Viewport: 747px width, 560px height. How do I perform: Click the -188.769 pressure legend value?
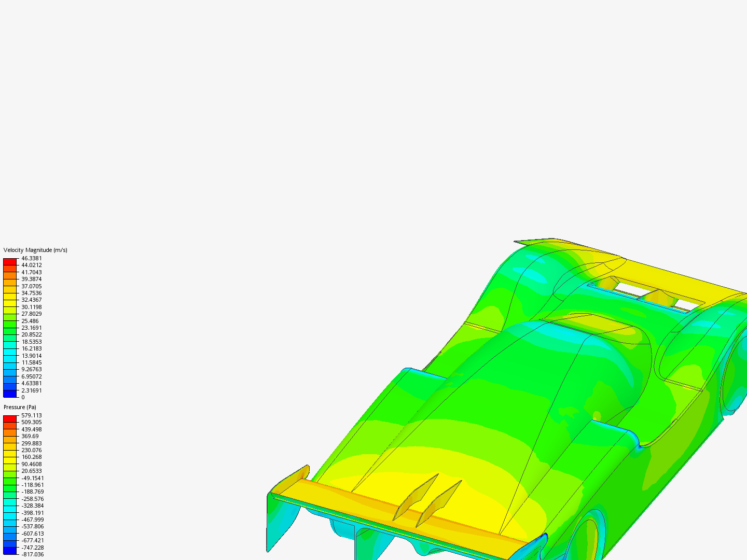pyautogui.click(x=33, y=492)
